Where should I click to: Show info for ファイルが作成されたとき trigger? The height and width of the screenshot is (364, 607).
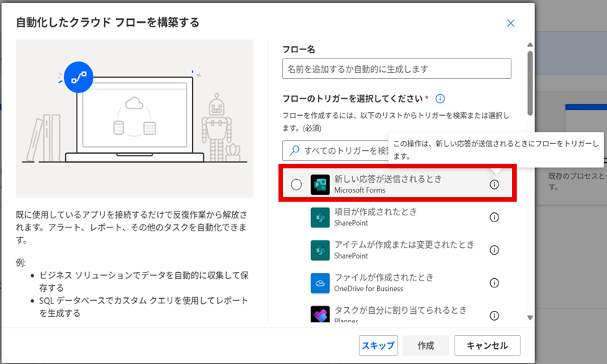point(494,283)
